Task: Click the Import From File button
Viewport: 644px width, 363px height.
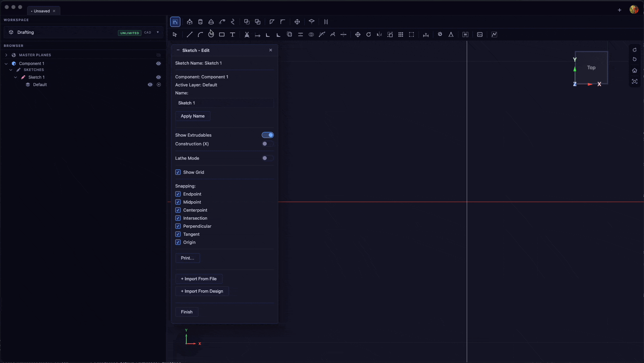Action: tap(199, 279)
